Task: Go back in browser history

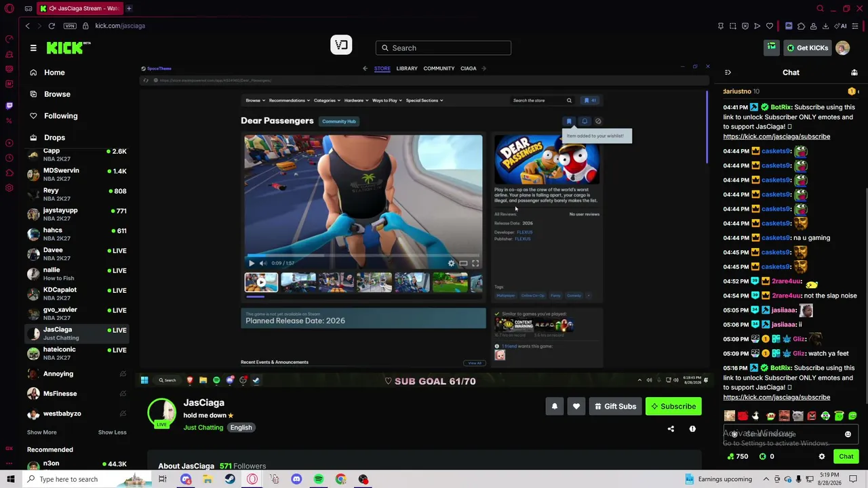Action: pos(28,26)
